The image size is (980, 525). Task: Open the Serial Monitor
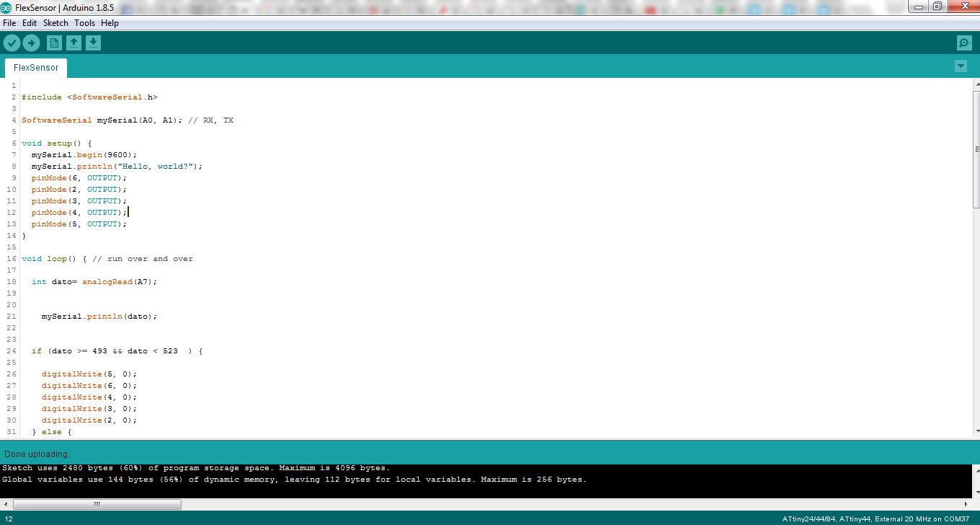(x=964, y=43)
